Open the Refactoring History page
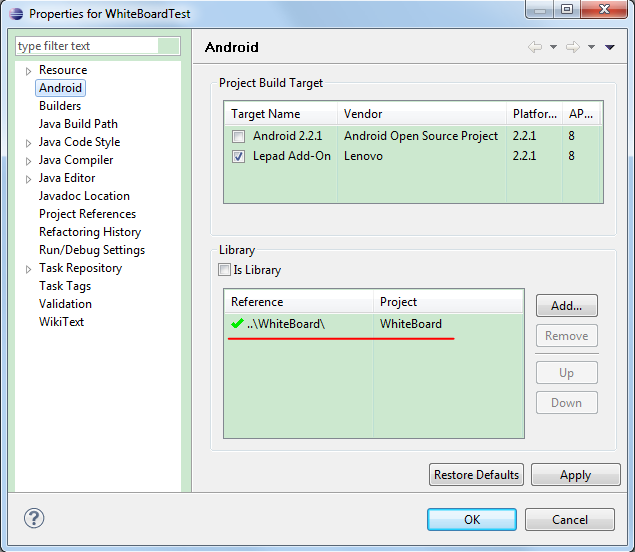635x552 pixels. click(90, 232)
